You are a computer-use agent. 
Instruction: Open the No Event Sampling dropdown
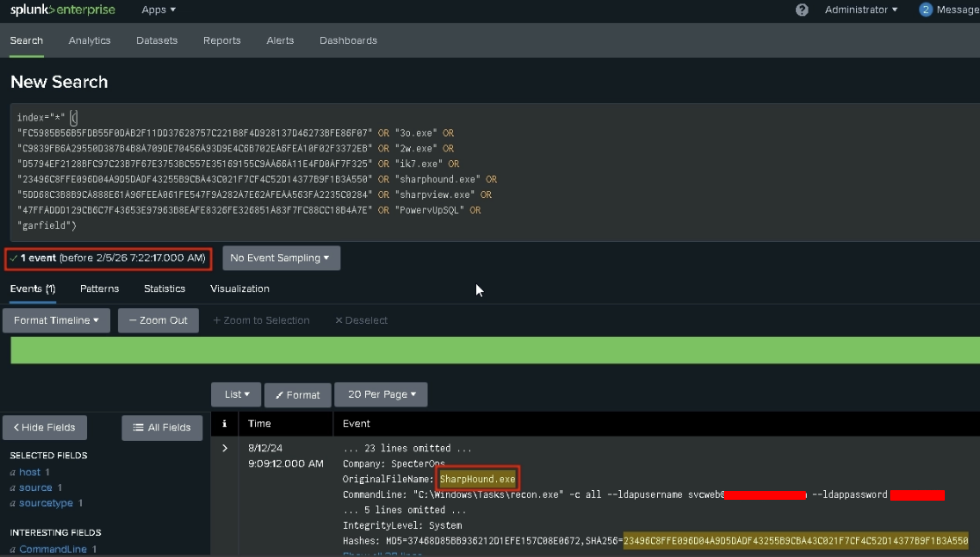tap(281, 258)
